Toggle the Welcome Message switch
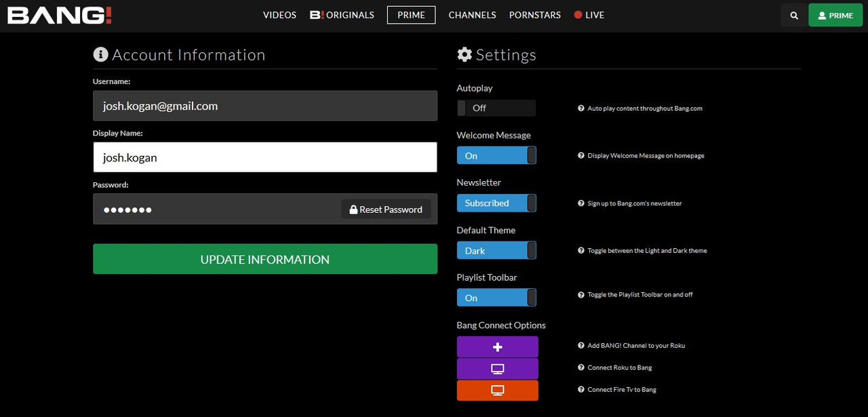The height and width of the screenshot is (417, 868). [496, 155]
